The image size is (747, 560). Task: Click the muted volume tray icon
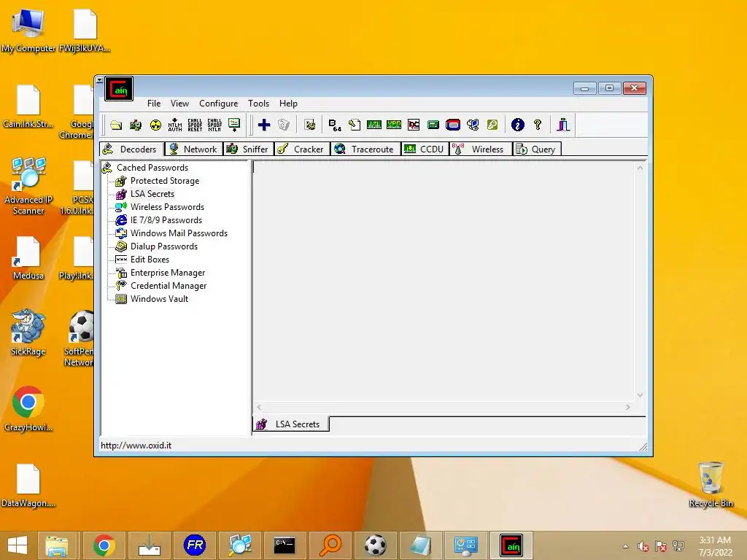tap(643, 546)
